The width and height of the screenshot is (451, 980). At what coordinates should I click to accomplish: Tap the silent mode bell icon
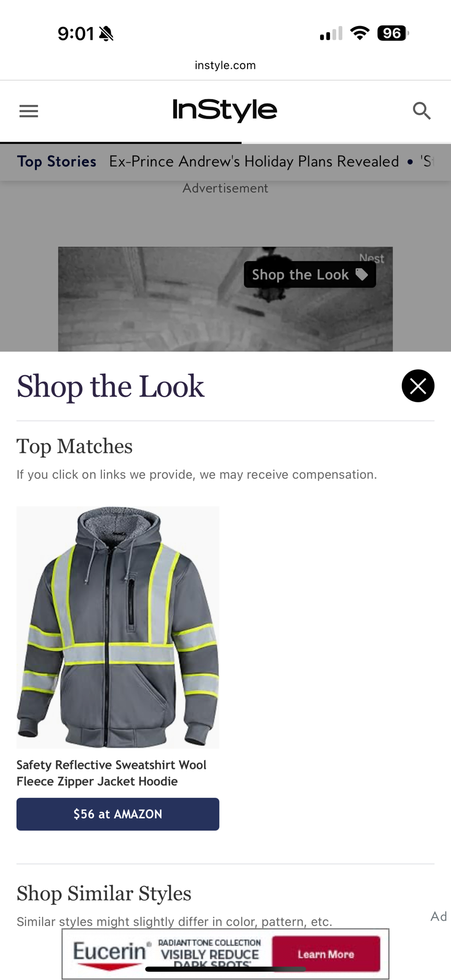[106, 34]
